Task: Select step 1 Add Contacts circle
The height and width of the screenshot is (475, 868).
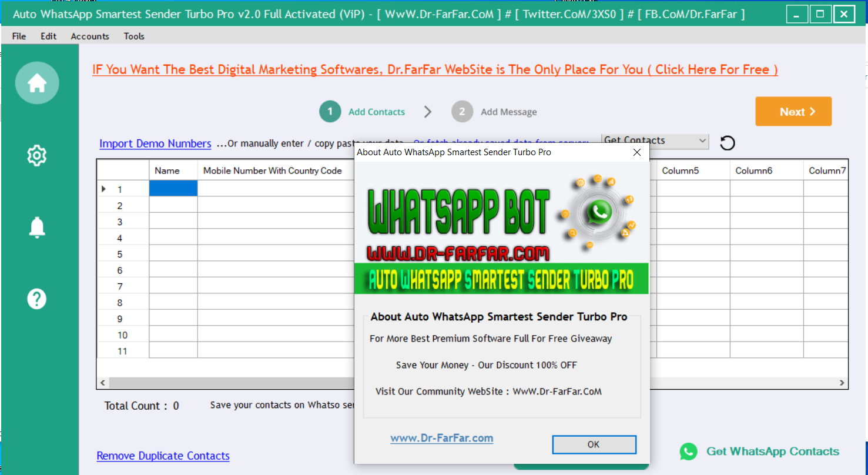Action: tap(330, 112)
